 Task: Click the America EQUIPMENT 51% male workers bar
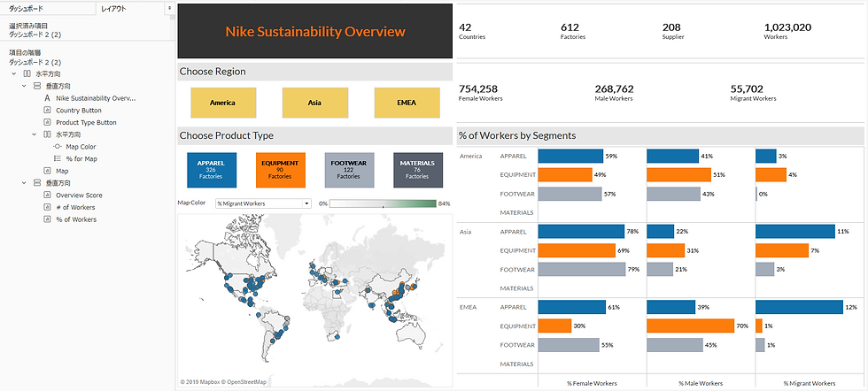(x=678, y=175)
